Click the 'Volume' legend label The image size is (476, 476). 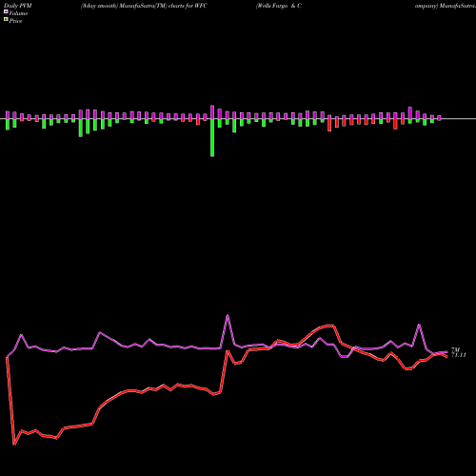18,13
